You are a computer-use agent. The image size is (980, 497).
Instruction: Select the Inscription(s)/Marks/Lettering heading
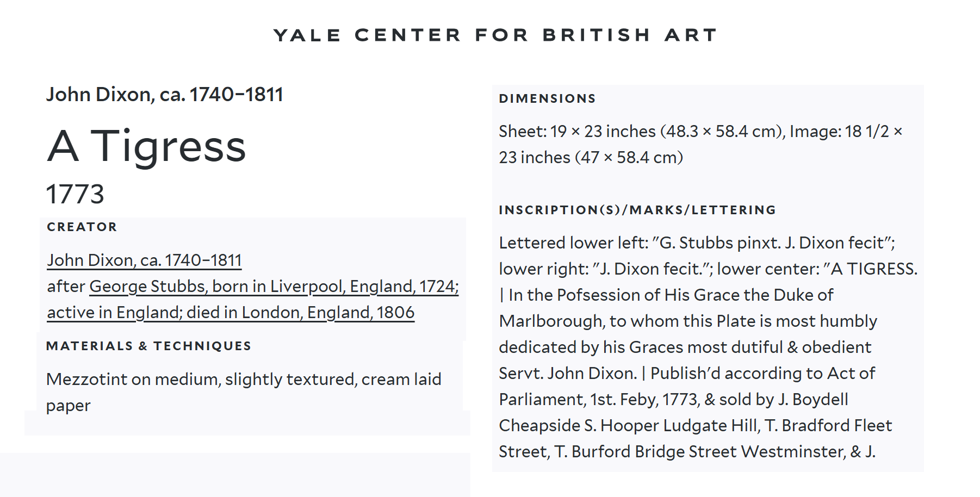[637, 210]
